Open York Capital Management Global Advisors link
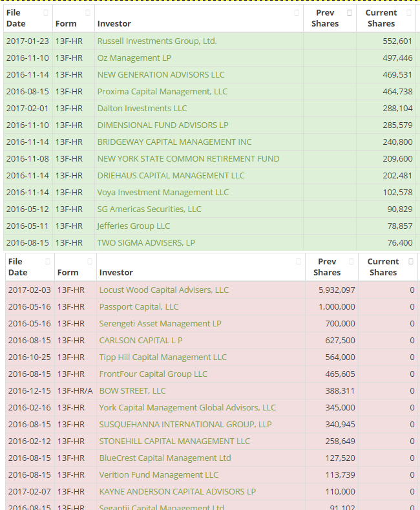The image size is (420, 510). (x=187, y=407)
